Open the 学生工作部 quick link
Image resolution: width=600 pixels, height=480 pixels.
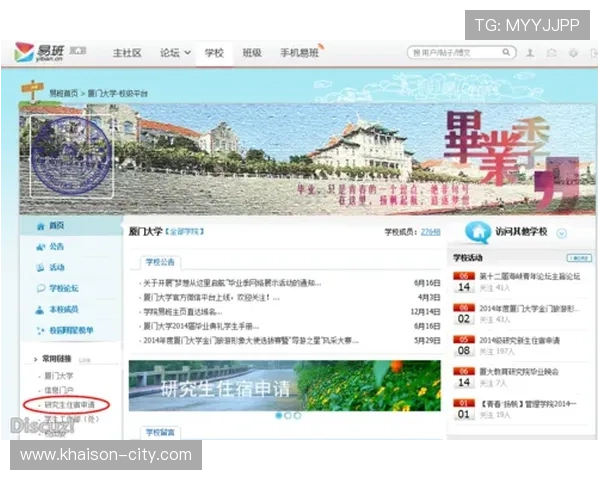click(71, 419)
